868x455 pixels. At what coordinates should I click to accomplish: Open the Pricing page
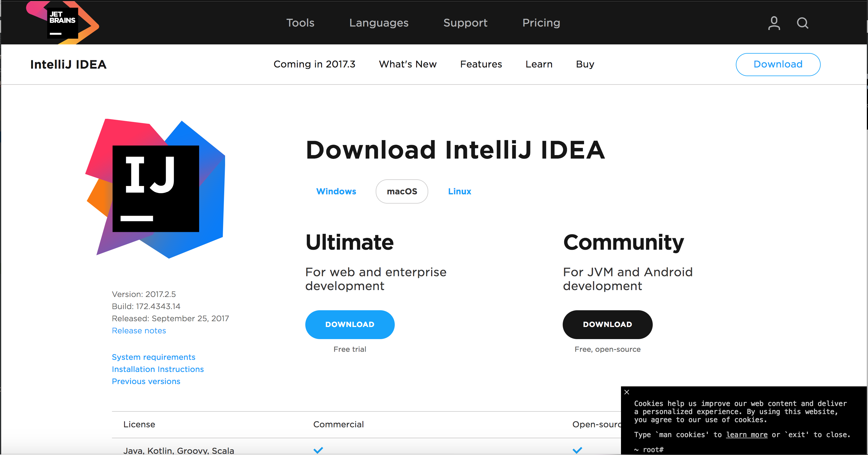click(541, 22)
